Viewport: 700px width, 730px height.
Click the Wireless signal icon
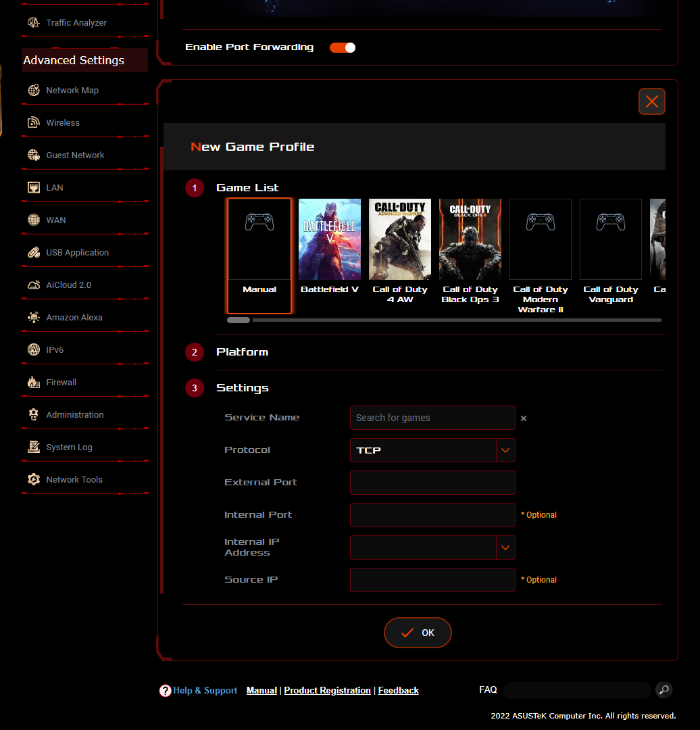click(x=34, y=122)
